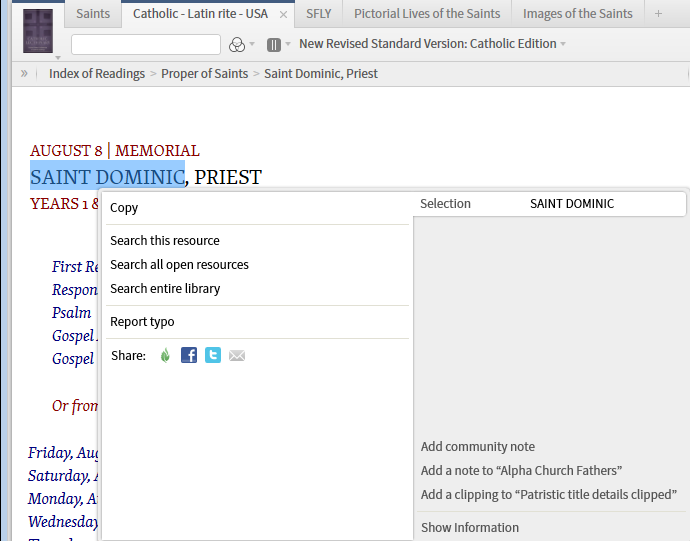Switch to the Saints tab

(x=93, y=13)
